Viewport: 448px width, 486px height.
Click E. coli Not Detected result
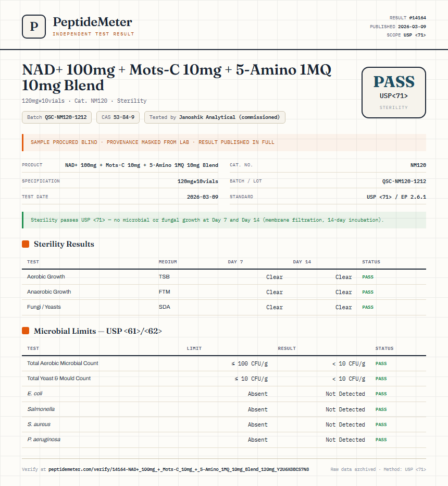(x=345, y=394)
